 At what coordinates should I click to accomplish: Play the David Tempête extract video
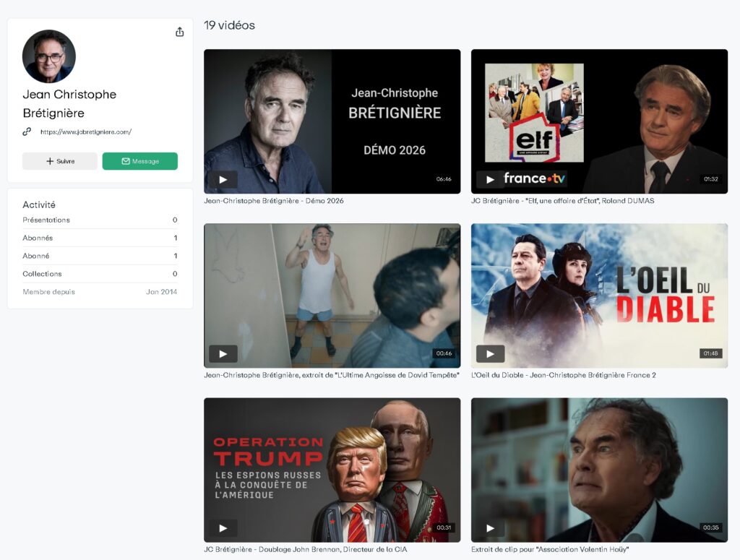tap(223, 354)
